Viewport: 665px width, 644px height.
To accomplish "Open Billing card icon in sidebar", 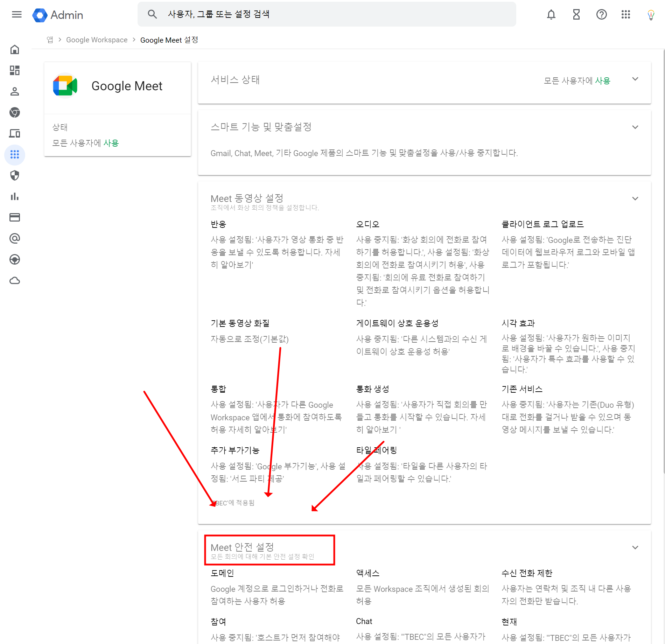I will click(x=15, y=217).
